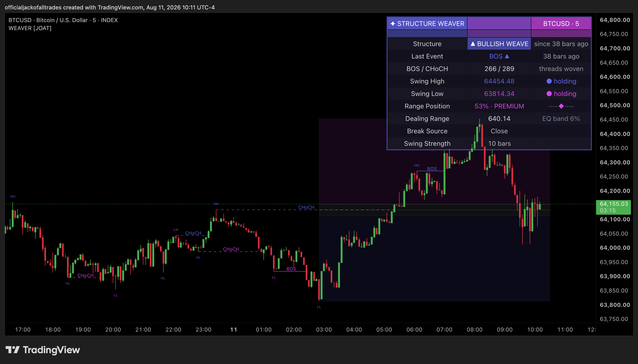Screen dimensions: 638x364
Task: Click the magenta BOS label near 02:00
Action: pos(291,269)
